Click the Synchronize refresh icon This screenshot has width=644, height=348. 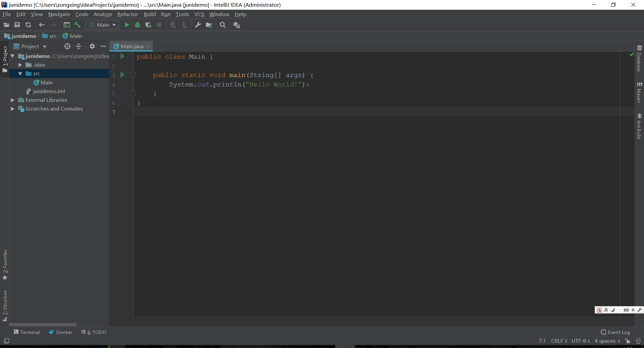coord(28,25)
